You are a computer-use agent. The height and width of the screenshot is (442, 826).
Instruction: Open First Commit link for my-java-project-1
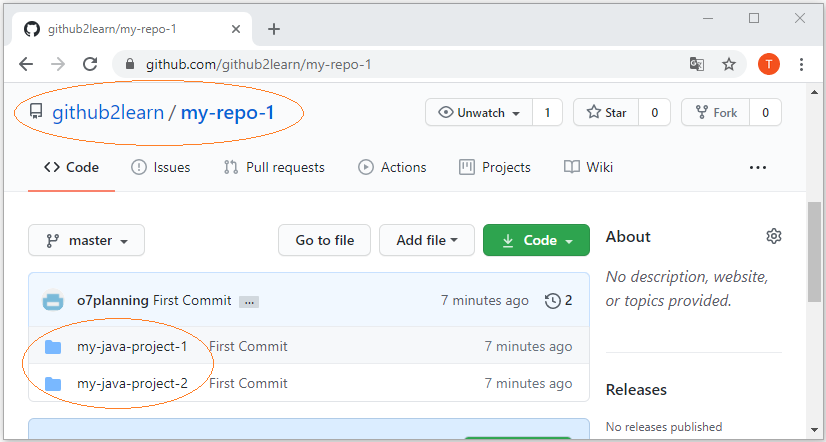click(248, 347)
